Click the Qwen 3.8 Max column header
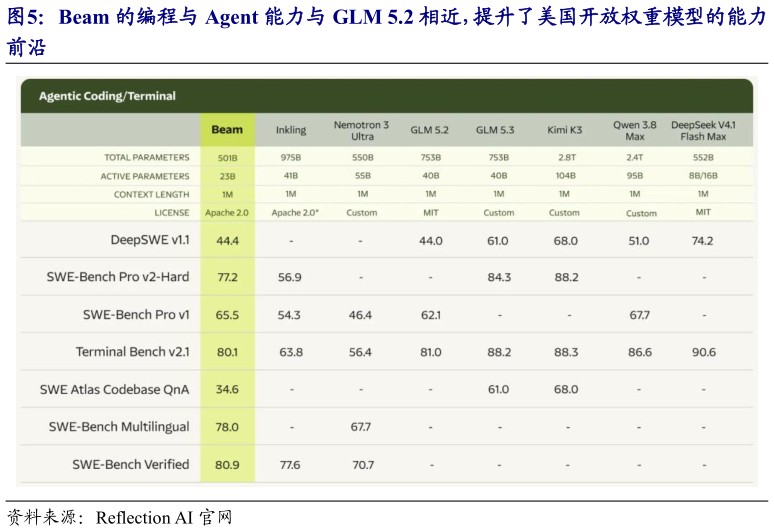Image resolution: width=774 pixels, height=531 pixels. click(x=635, y=131)
